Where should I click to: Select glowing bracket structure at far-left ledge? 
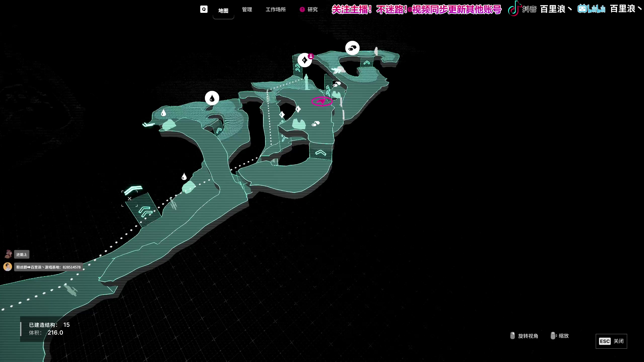[148, 124]
